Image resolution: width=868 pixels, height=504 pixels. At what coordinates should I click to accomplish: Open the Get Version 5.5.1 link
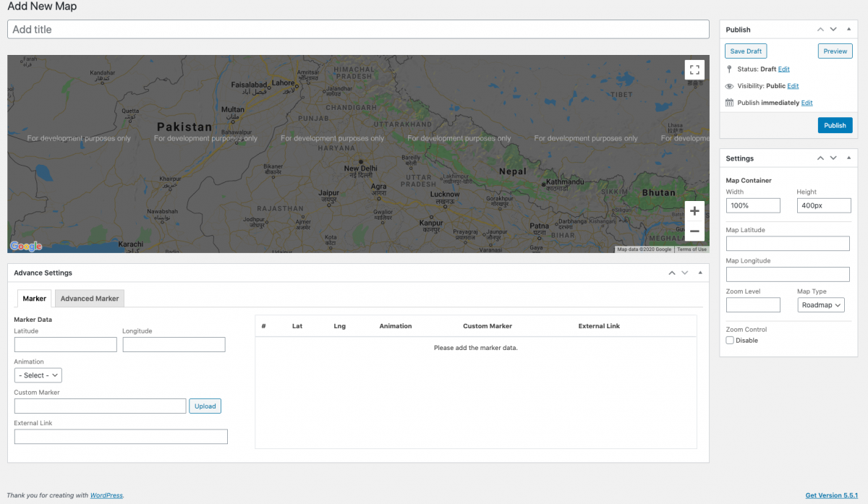coord(831,495)
